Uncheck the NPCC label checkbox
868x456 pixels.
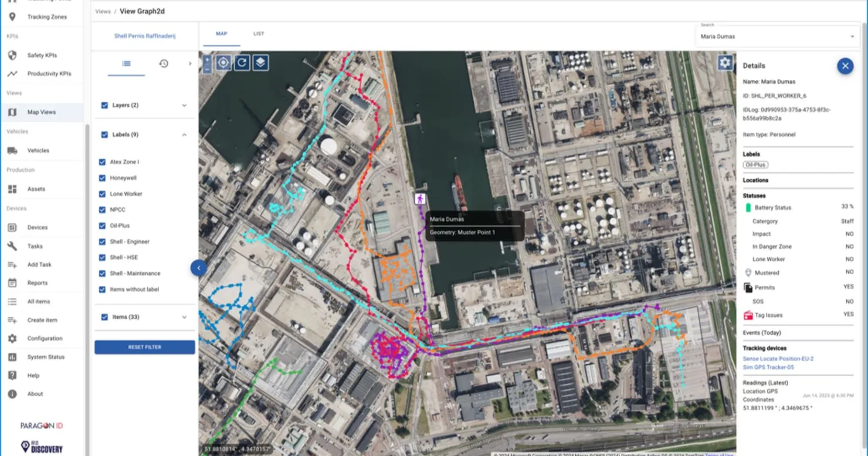point(103,210)
